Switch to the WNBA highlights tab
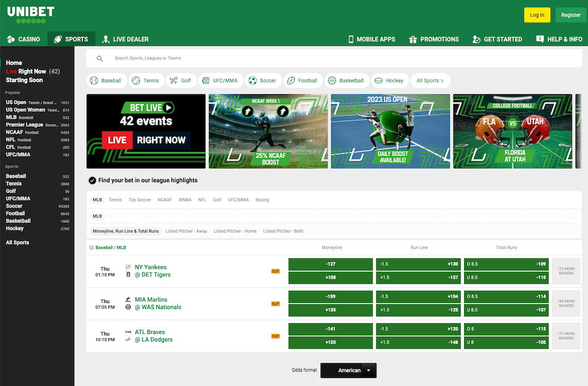 click(184, 200)
